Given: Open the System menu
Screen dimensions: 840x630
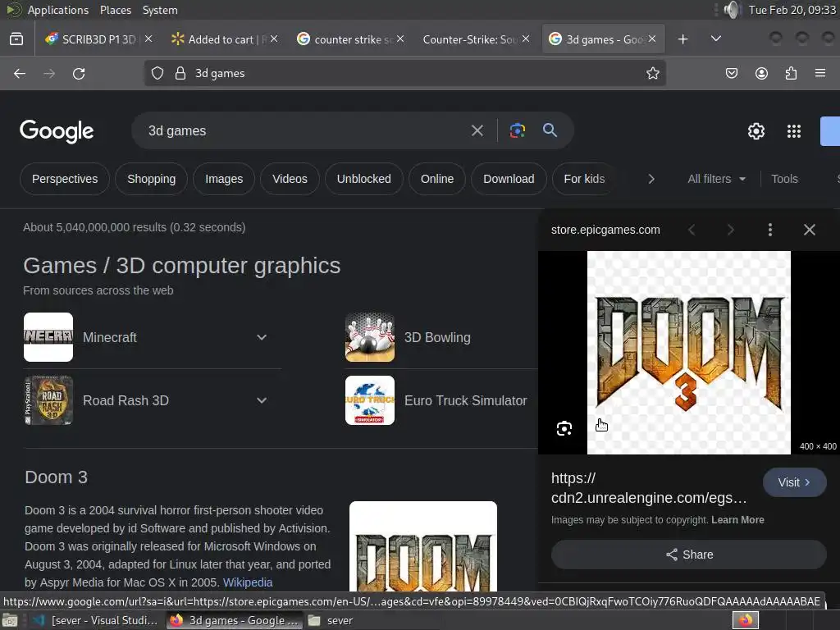Looking at the screenshot, I should (x=160, y=10).
